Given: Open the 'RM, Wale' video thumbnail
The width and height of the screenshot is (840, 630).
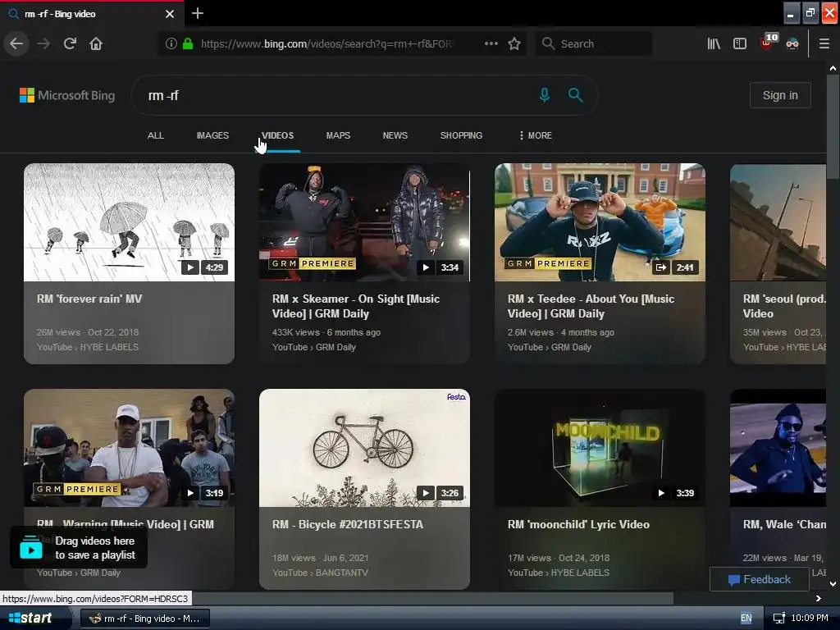Looking at the screenshot, I should [778, 448].
